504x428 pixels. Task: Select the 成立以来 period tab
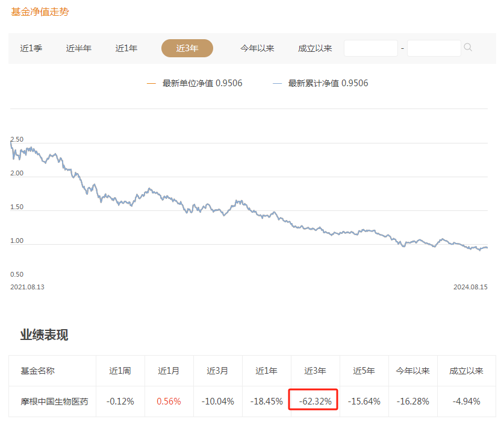(x=314, y=48)
